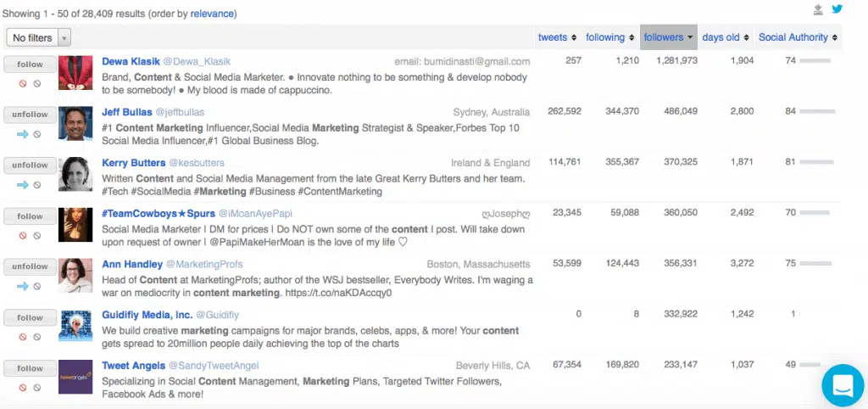Image resolution: width=868 pixels, height=409 pixels.
Task: Follow the Guidifiy Media, Inc. account
Action: [x=30, y=317]
